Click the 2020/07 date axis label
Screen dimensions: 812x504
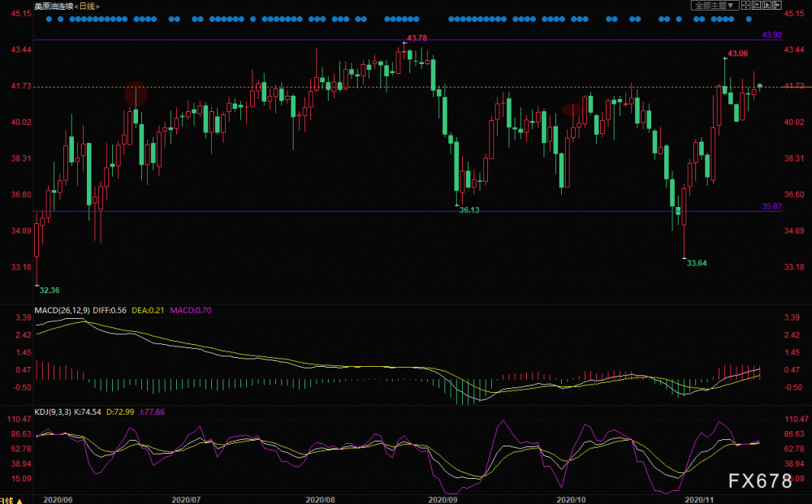click(186, 500)
